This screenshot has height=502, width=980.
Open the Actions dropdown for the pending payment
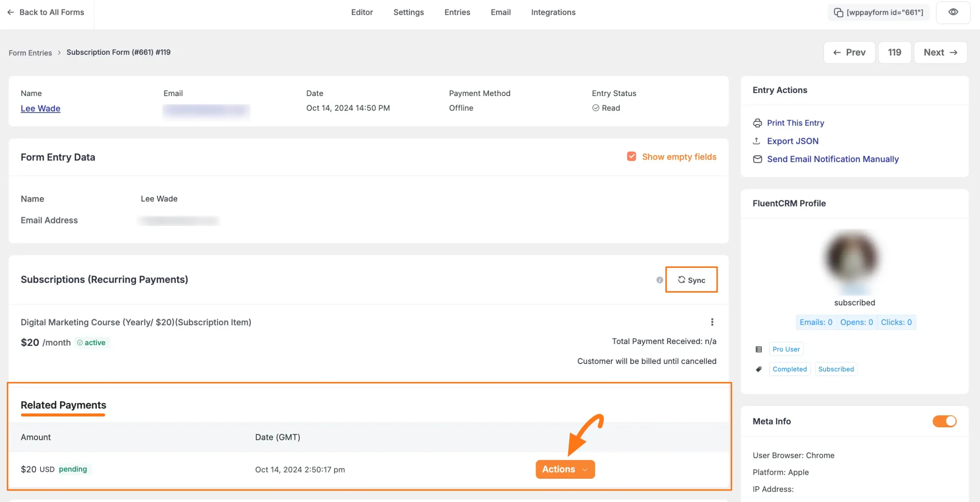point(565,469)
